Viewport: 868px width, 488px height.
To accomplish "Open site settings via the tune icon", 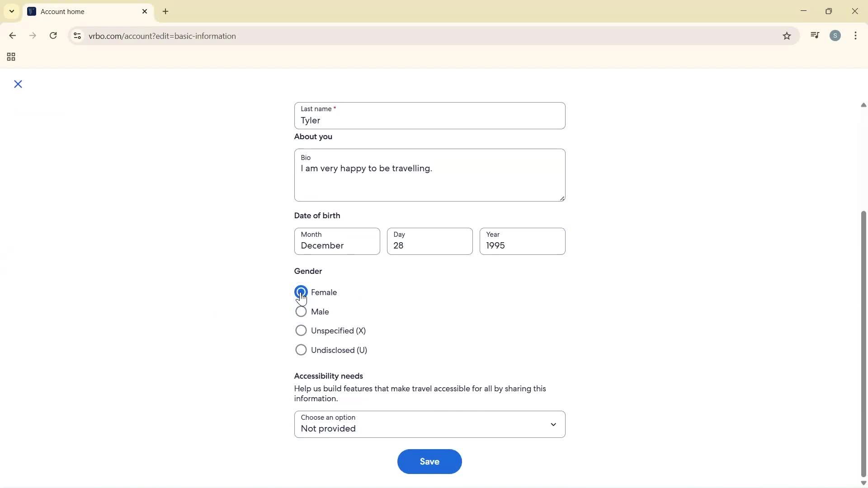I will [x=77, y=36].
